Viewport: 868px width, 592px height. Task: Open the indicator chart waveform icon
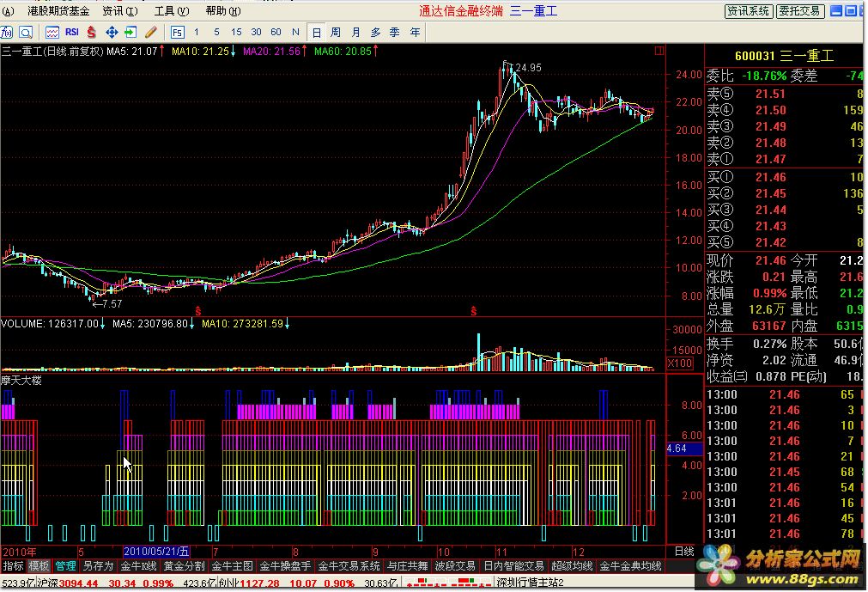point(52,32)
